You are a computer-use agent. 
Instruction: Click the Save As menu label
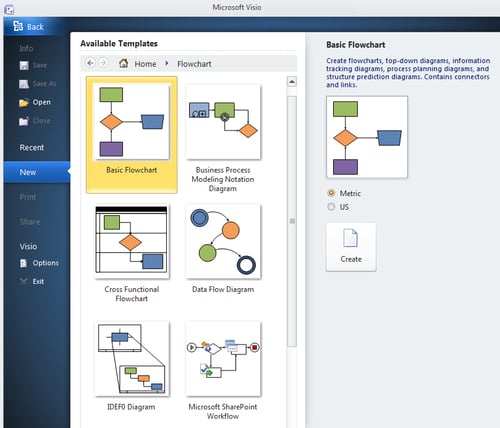(x=45, y=84)
